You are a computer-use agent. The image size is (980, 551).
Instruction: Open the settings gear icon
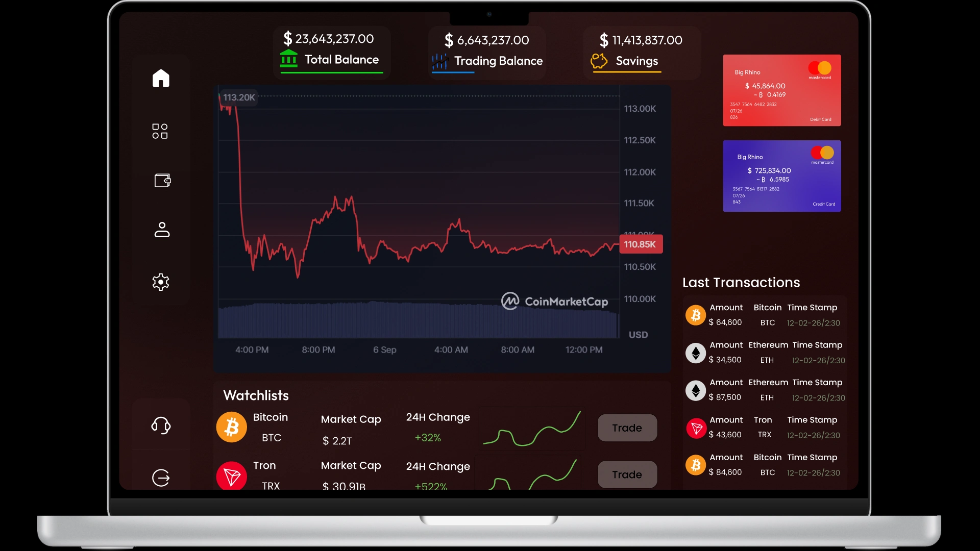(161, 282)
